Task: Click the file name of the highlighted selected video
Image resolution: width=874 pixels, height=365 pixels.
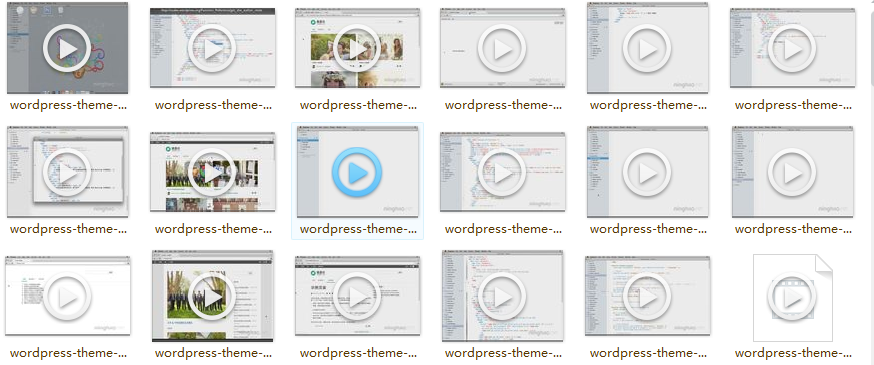Action: tap(358, 229)
